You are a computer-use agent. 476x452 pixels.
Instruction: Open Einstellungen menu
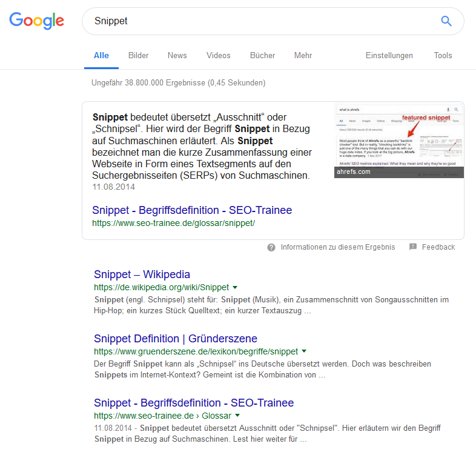(x=389, y=55)
